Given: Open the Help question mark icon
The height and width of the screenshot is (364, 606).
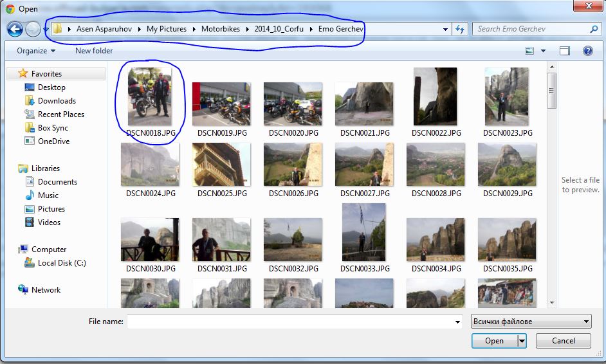Looking at the screenshot, I should click(588, 51).
